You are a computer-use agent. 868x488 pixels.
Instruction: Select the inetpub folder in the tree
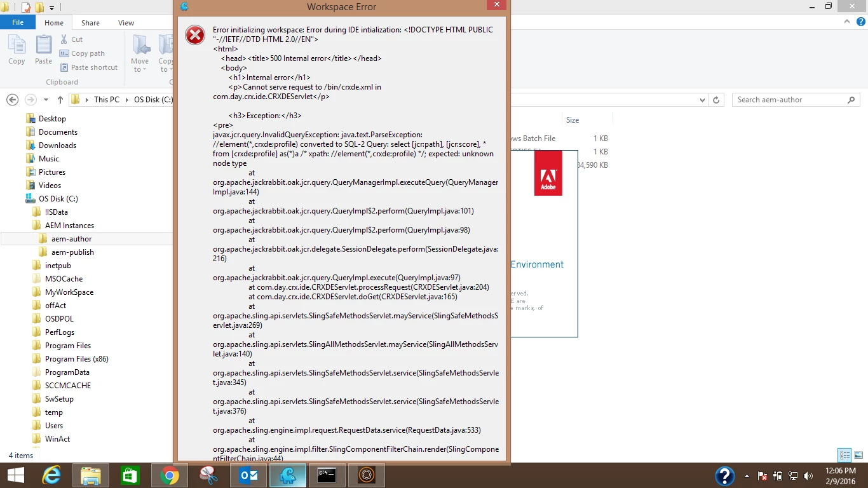pyautogui.click(x=58, y=266)
